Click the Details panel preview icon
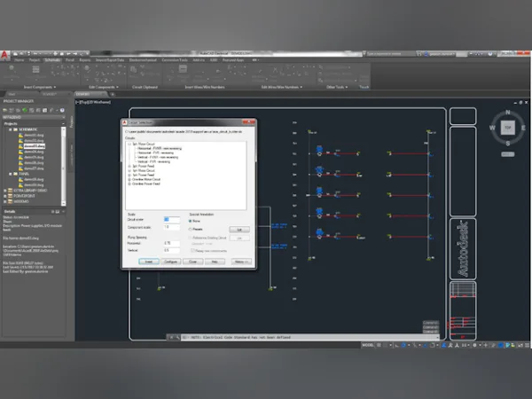The width and height of the screenshot is (532, 399). coord(58,211)
